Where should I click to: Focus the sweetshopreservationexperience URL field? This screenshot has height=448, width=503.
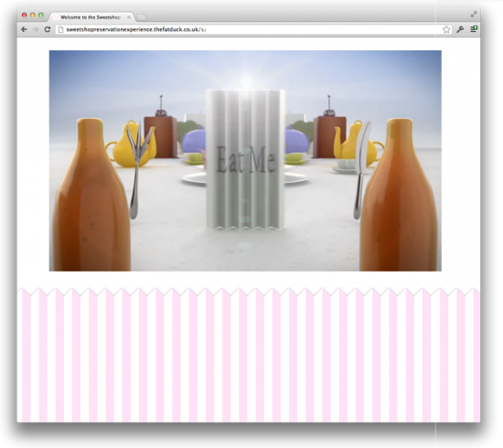tap(253, 29)
